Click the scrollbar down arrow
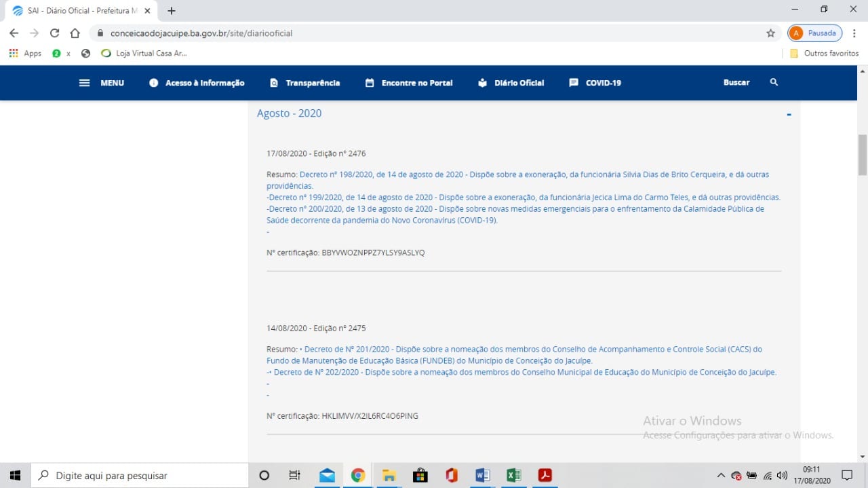 [x=863, y=457]
